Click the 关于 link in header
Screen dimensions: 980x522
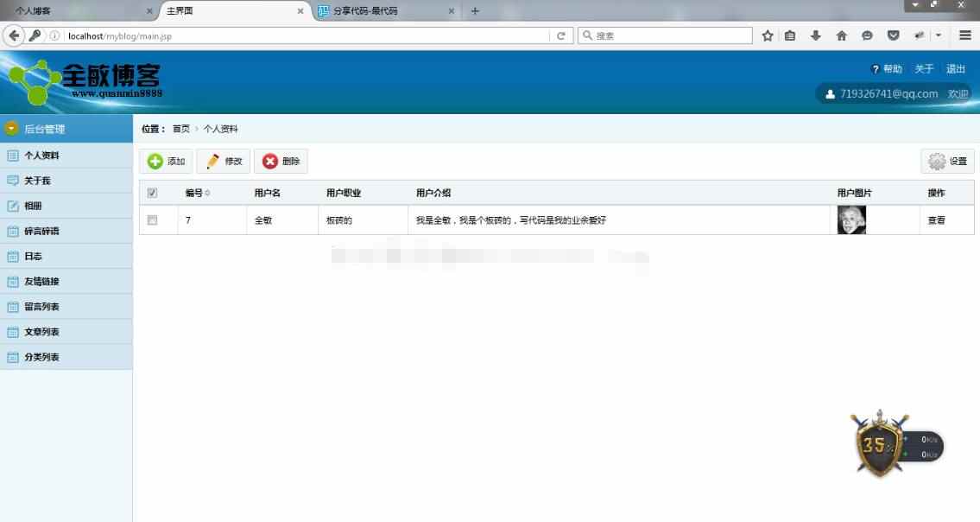coord(924,69)
